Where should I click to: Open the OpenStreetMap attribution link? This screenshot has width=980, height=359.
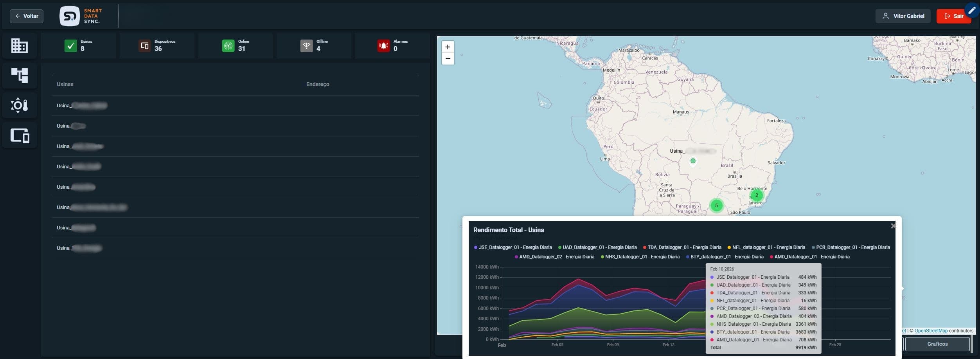click(x=931, y=331)
